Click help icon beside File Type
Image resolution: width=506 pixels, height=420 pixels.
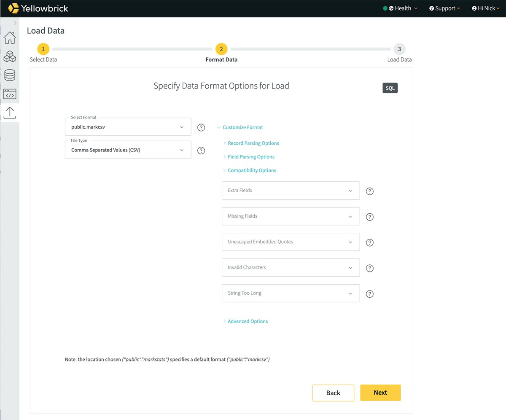201,150
